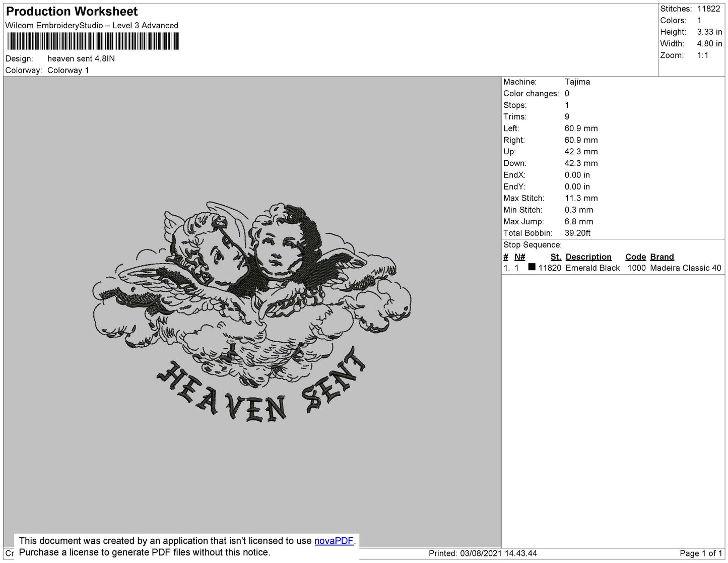Click the 'N#' column header

click(x=519, y=257)
